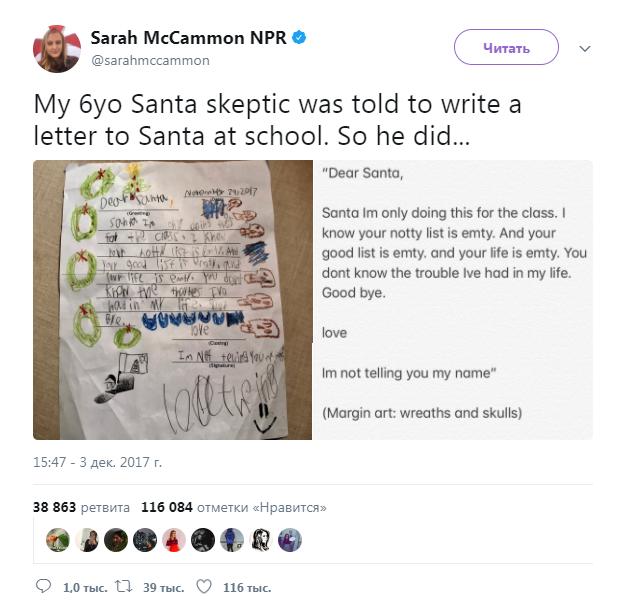
Task: Open the @sarahmccammon handle link
Action: (x=150, y=60)
